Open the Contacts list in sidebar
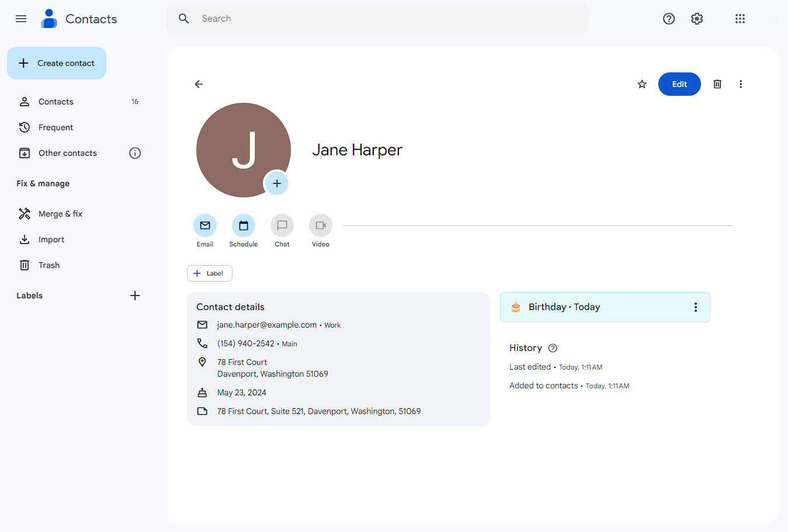788x532 pixels. point(77,102)
